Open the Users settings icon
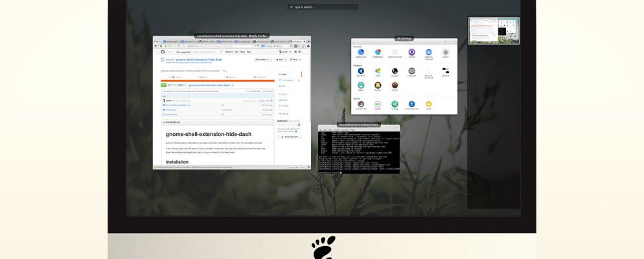 click(x=429, y=106)
